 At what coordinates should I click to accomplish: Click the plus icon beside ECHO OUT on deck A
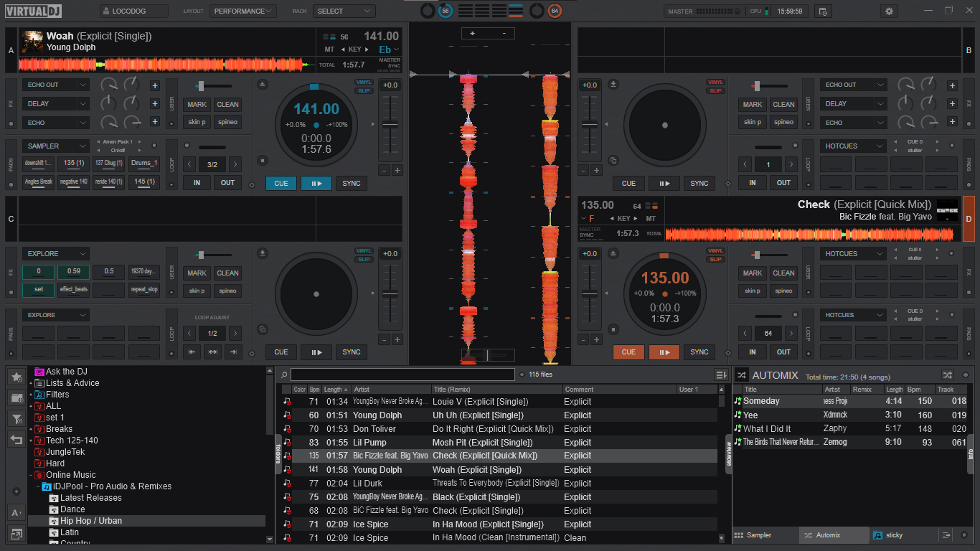pos(154,85)
